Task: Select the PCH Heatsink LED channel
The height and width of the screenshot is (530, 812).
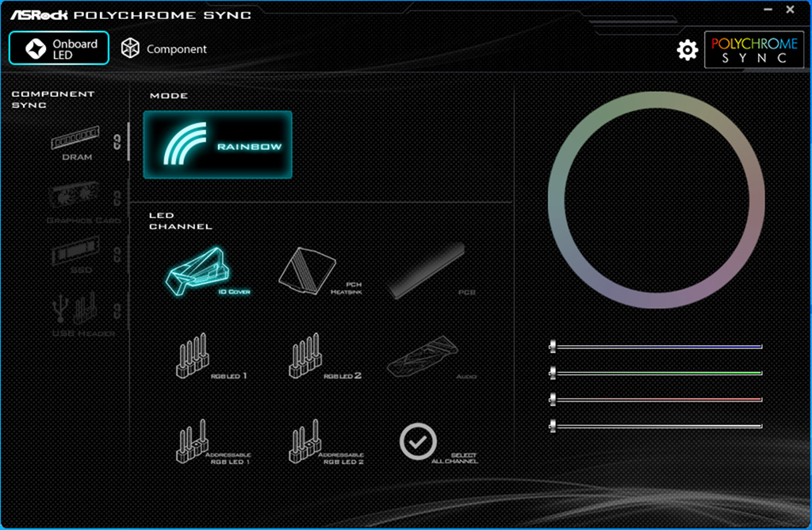Action: point(320,271)
